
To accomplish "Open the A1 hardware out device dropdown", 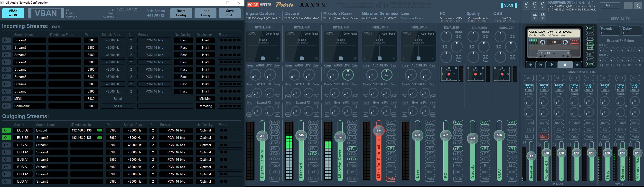I will 527,5.
